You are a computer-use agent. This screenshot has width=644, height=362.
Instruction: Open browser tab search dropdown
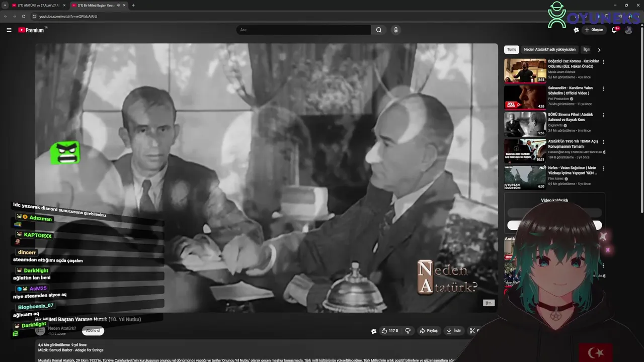click(x=5, y=5)
